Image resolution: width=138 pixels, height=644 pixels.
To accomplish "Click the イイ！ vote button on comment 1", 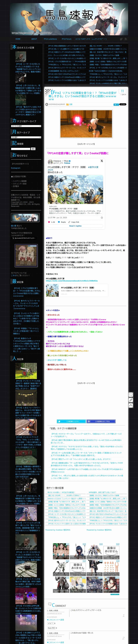I will 51,623.
